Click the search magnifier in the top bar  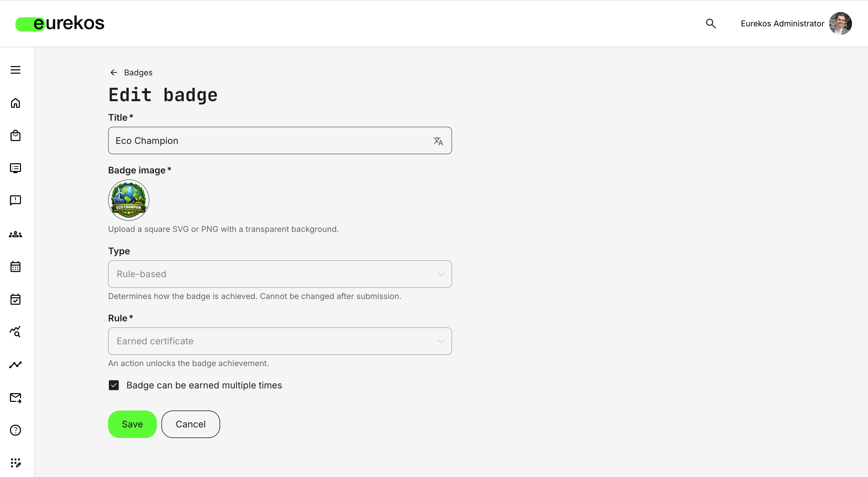pos(711,24)
